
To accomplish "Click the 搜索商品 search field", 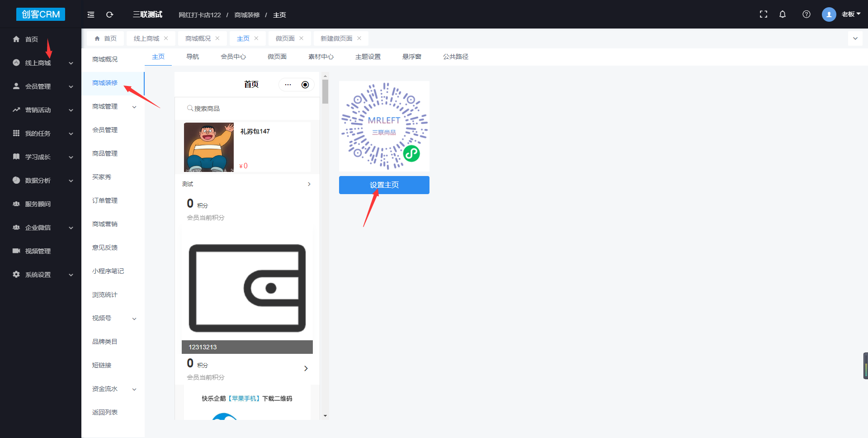I will click(247, 109).
